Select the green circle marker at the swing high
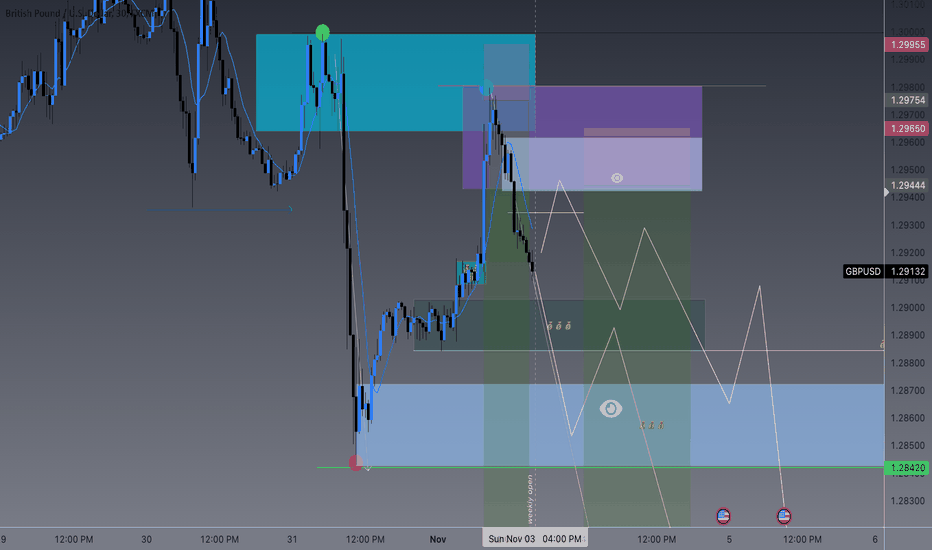The width and height of the screenshot is (932, 550). click(x=322, y=32)
